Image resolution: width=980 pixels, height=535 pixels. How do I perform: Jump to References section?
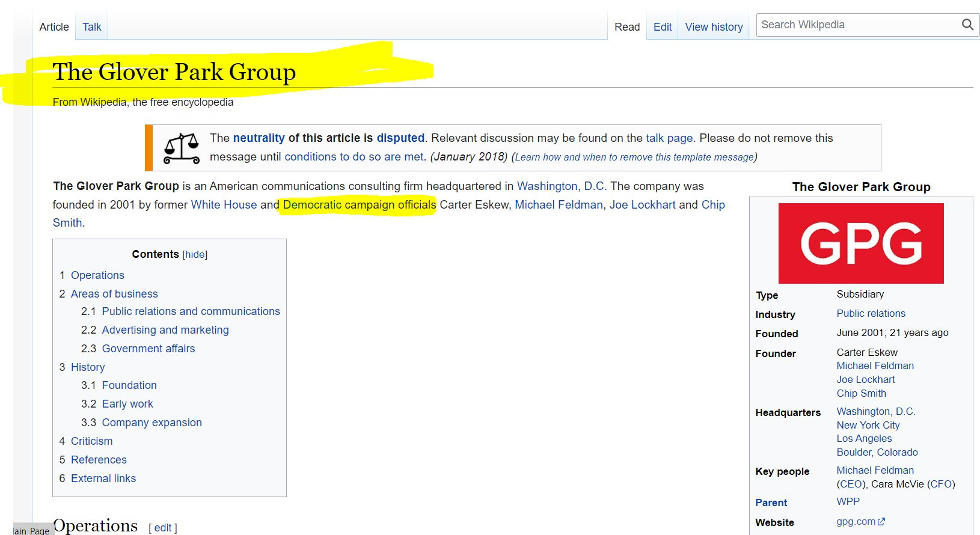(x=99, y=460)
